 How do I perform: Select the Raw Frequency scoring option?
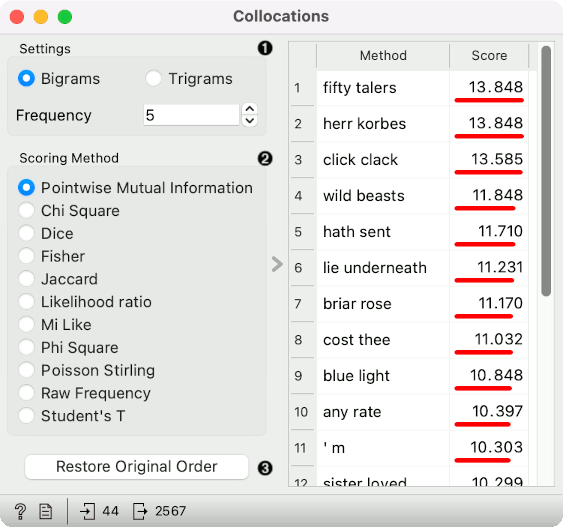(x=27, y=393)
